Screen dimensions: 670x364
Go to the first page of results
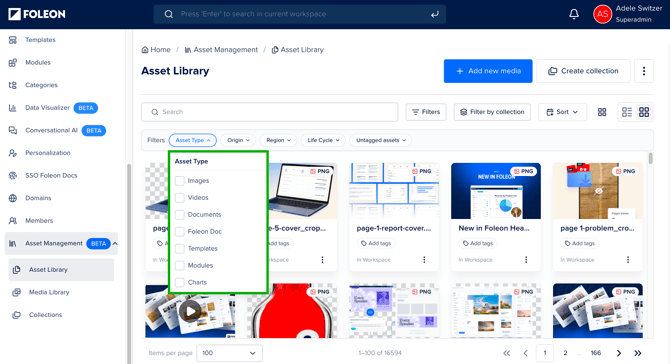tap(506, 353)
